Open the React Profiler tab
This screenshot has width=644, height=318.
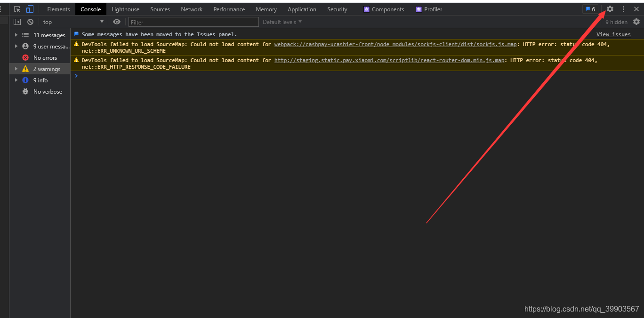pyautogui.click(x=429, y=9)
